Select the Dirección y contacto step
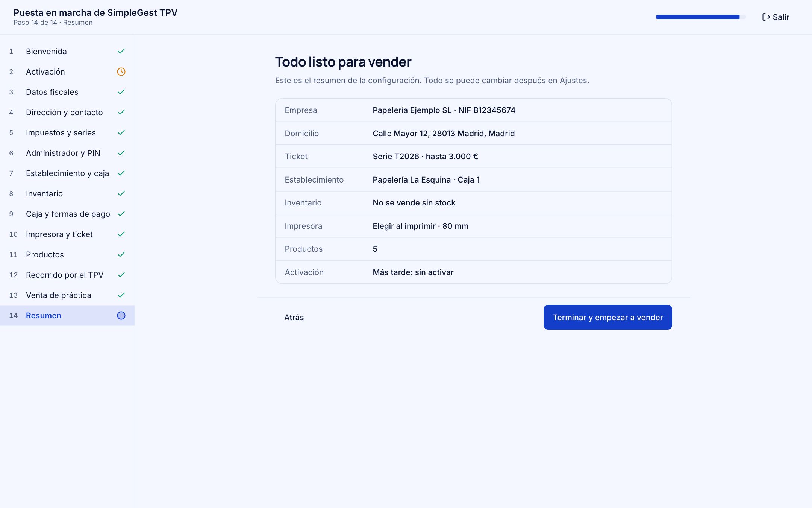Screen dimensions: 812x508 point(67,113)
